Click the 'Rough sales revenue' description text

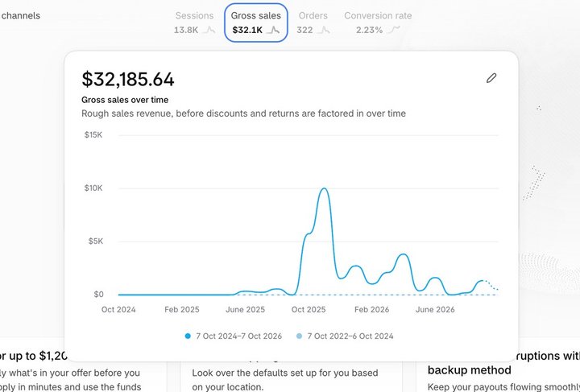tap(244, 113)
